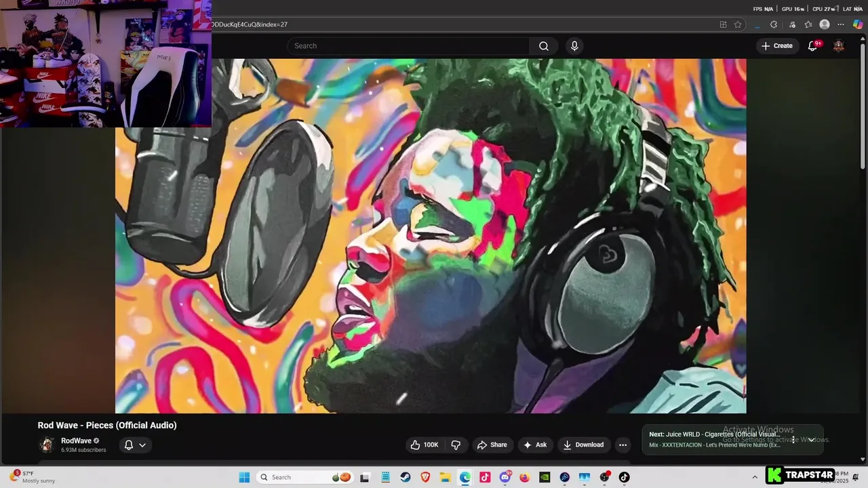This screenshot has width=868, height=488.
Task: Open Firefox from taskbar
Action: 525,477
